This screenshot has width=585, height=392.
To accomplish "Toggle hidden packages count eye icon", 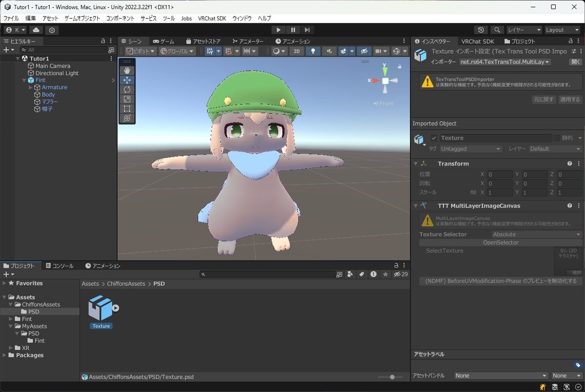I will pyautogui.click(x=401, y=274).
